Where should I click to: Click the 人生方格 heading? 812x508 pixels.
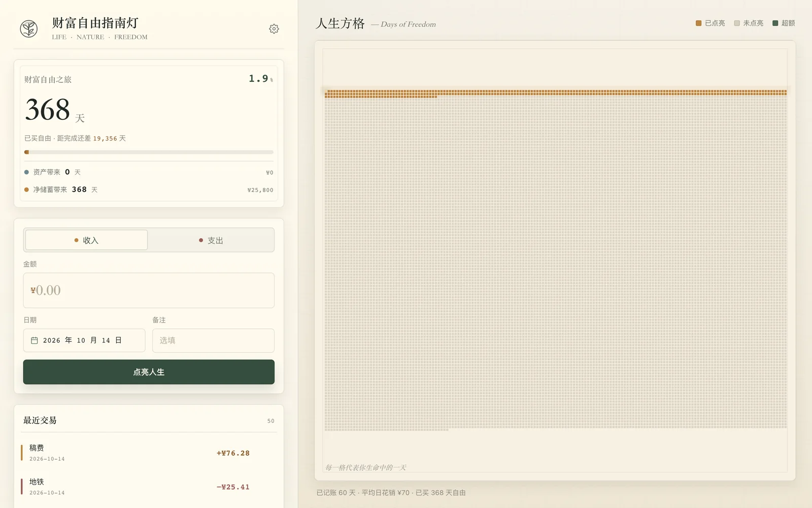coord(340,23)
